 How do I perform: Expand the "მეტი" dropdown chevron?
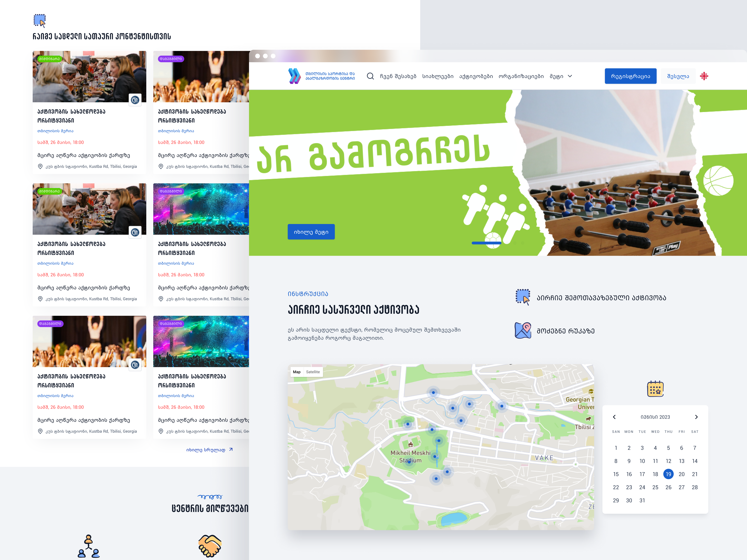[x=570, y=76]
